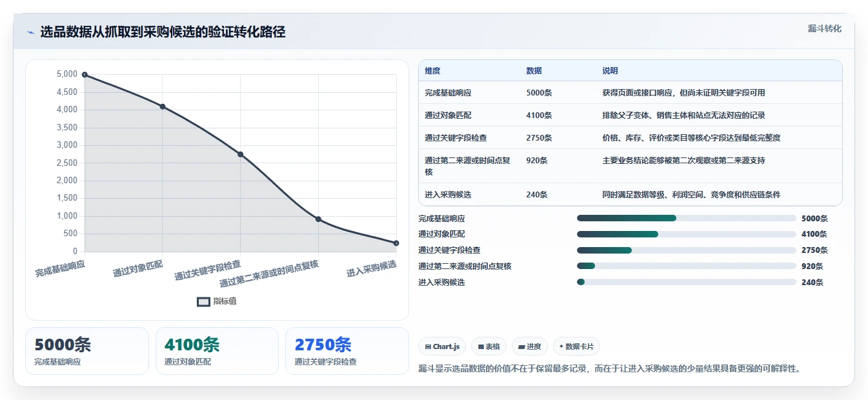Click the description starting with 价格、库存、评价

691,138
